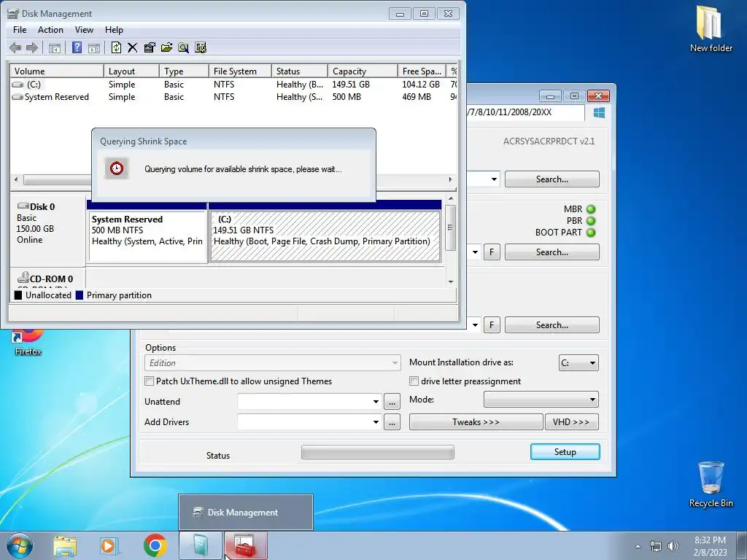Click the blue Primary partition legend swatch
Viewport: 747px width, 560px height.
(x=79, y=295)
